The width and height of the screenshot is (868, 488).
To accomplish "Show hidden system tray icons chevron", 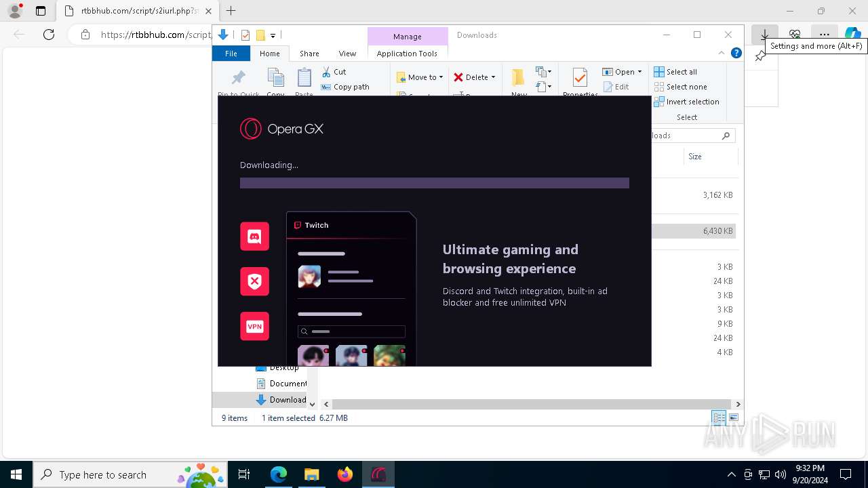I will [x=731, y=474].
